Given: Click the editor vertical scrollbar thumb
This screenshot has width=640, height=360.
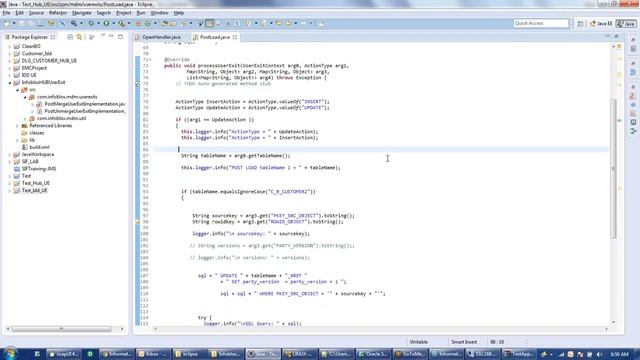Looking at the screenshot, I should tap(613, 168).
